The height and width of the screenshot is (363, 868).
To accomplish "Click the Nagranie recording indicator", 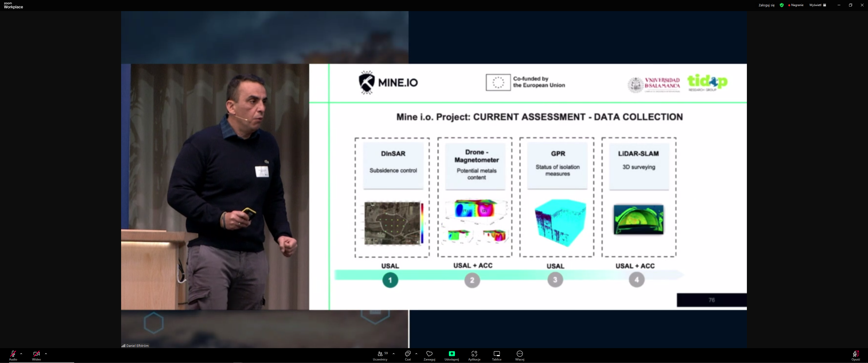I will coord(796,5).
